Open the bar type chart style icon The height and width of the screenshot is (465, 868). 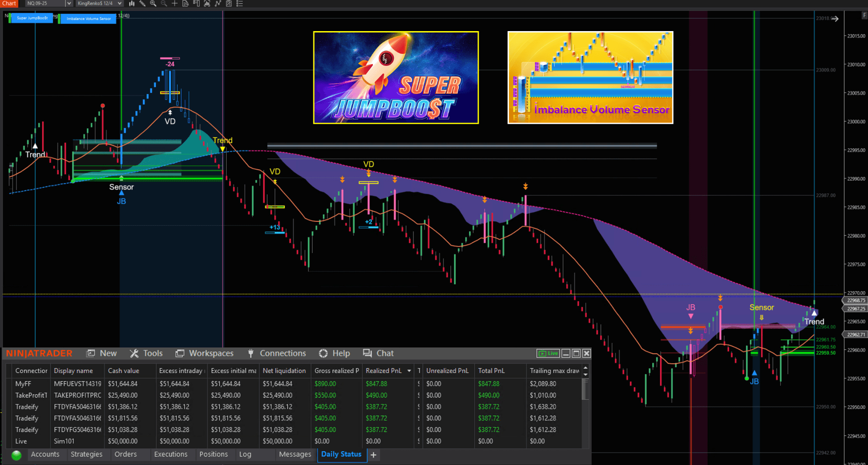[132, 4]
